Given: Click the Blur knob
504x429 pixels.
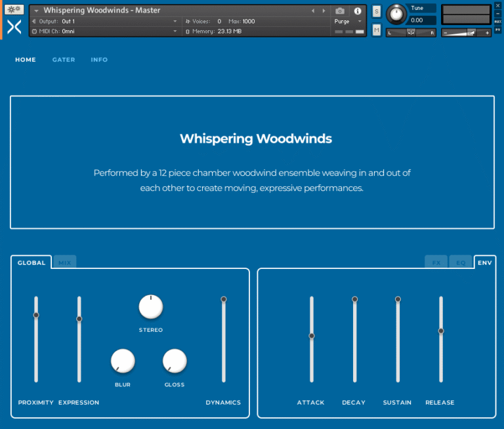Looking at the screenshot, I should 123,360.
